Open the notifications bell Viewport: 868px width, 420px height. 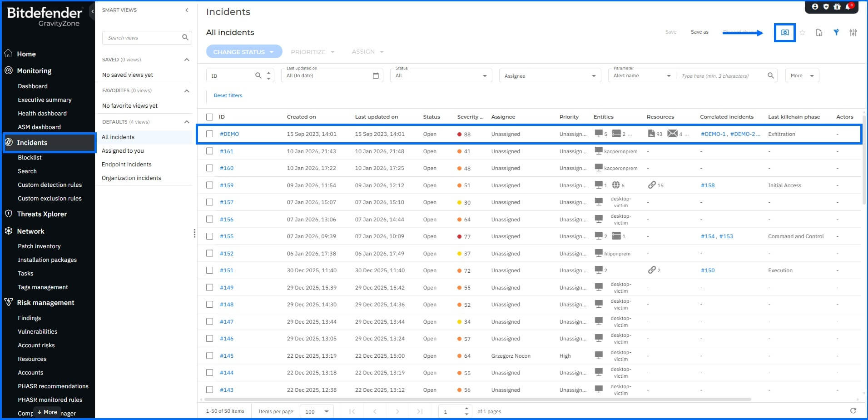[848, 6]
